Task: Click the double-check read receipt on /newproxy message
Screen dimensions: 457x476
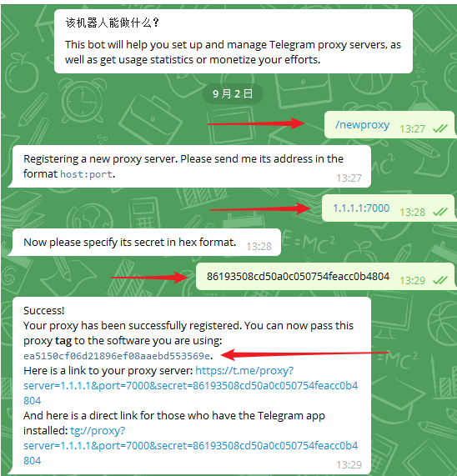Action: (440, 128)
